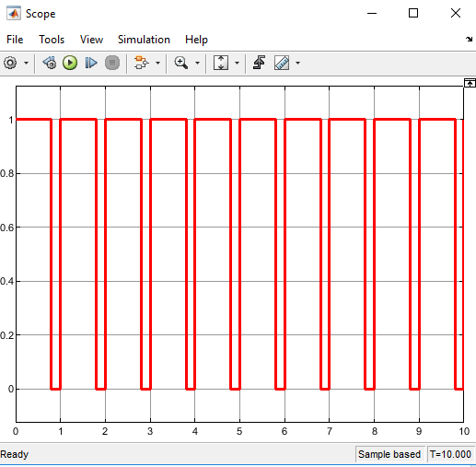Click the dock scope arrow at menu bar right
The image size is (476, 467).
(x=469, y=39)
